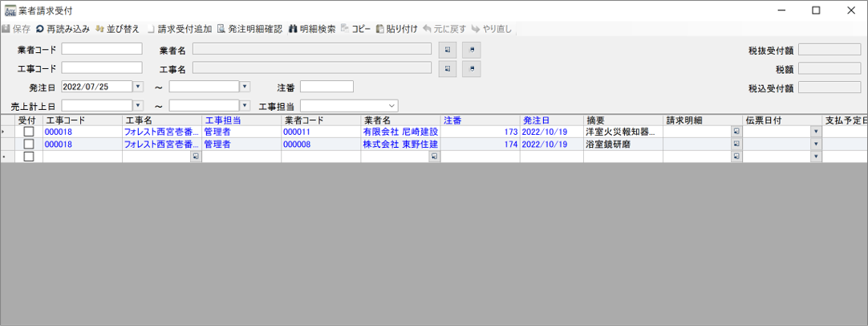
Task: Open 伝票日付 dropdown in the 尼崎建設 row
Action: 816,132
